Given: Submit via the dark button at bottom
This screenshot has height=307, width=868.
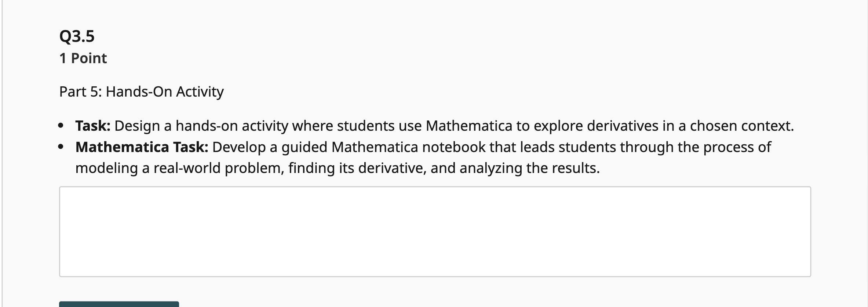Looking at the screenshot, I should (119, 305).
